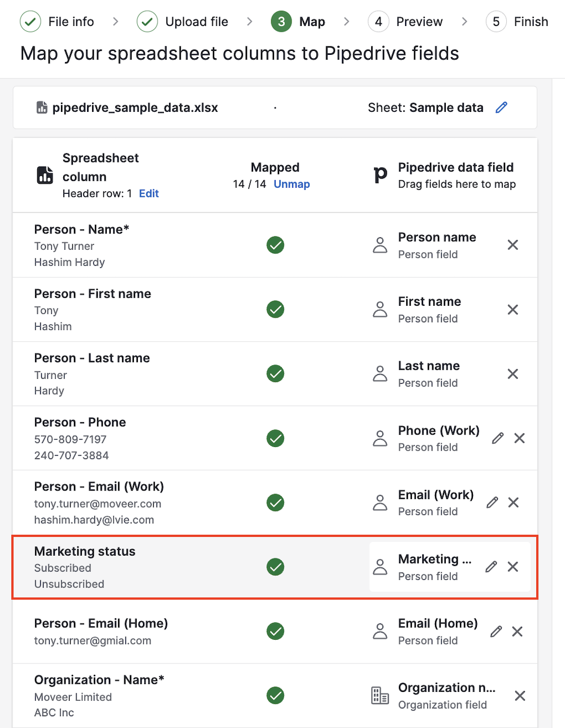Remove the Organization name field mapping
Image resolution: width=565 pixels, height=728 pixels.
tap(520, 696)
